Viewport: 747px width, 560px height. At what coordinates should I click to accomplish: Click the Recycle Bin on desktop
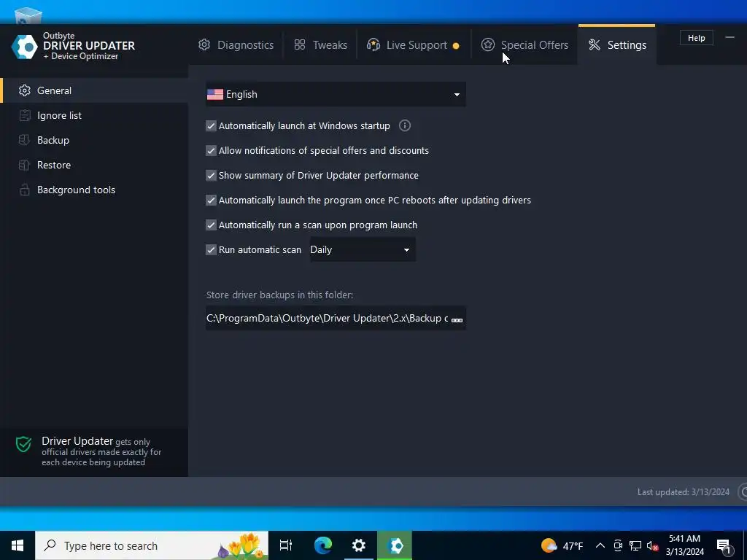pyautogui.click(x=28, y=15)
